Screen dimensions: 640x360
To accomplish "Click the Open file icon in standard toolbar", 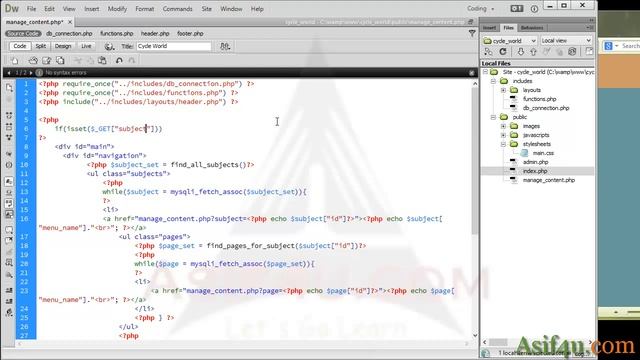I will [33, 60].
